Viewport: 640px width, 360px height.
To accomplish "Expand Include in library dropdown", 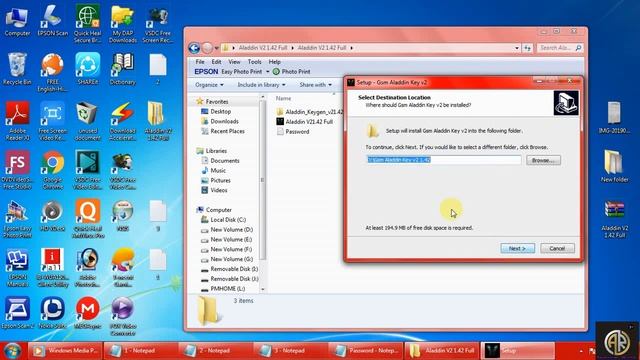I will pos(261,85).
